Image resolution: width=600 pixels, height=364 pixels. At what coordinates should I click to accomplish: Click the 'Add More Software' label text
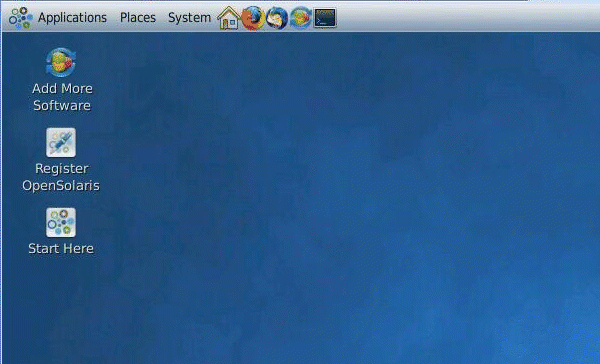pos(62,97)
